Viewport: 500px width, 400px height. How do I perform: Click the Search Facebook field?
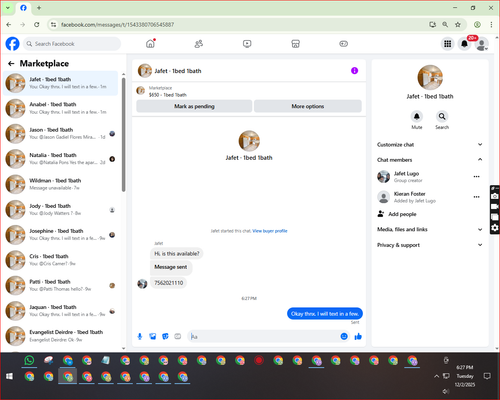click(72, 44)
